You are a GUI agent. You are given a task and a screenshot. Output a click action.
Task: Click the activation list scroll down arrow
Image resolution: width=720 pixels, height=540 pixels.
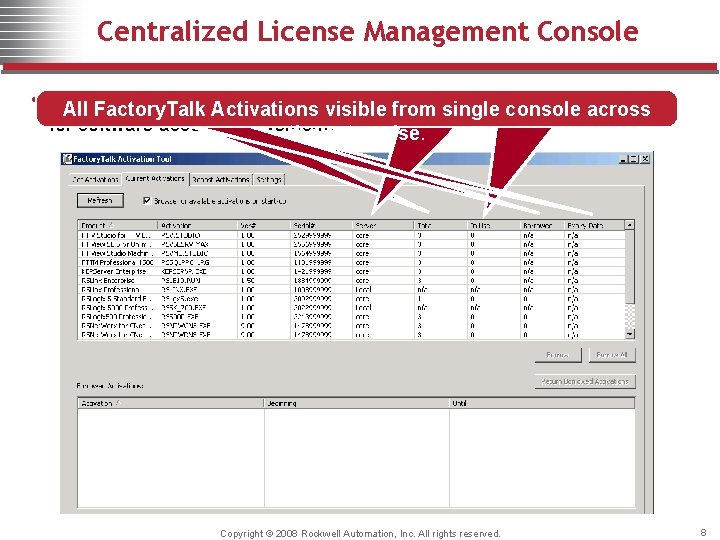click(630, 334)
